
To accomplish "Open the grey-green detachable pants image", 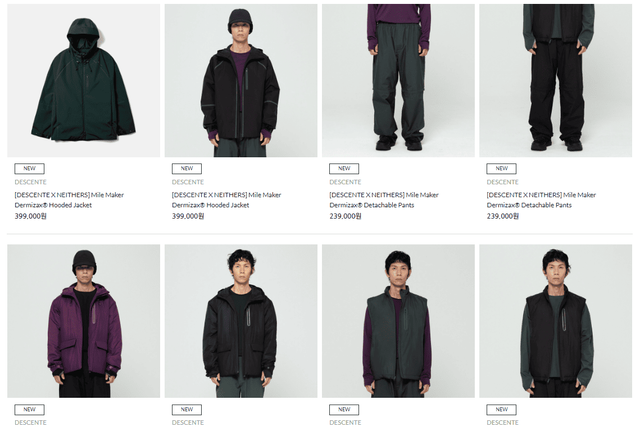I will pyautogui.click(x=398, y=80).
